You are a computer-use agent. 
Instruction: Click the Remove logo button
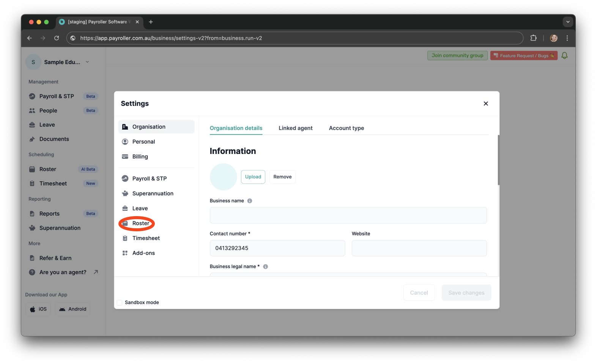[x=282, y=177]
